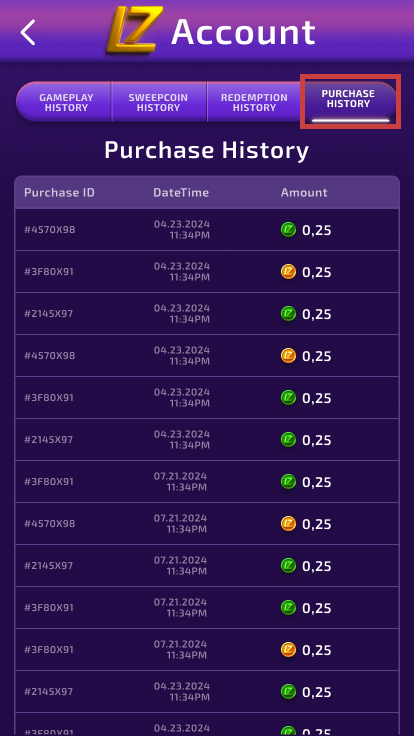Click green coin icon in 04.23.2024 #4570X98 row
The image size is (414, 736).
pyautogui.click(x=288, y=230)
